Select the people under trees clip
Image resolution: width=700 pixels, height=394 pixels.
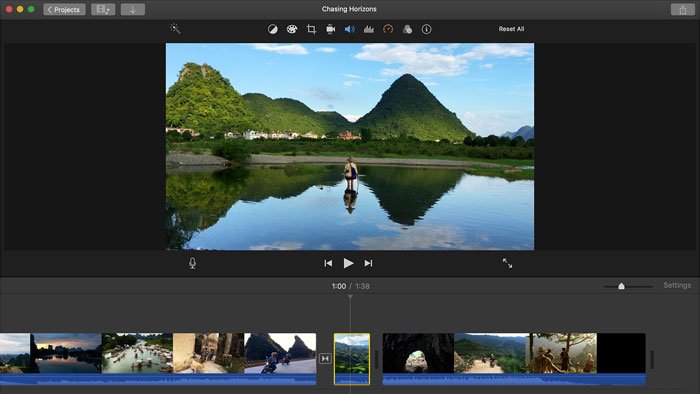point(561,353)
